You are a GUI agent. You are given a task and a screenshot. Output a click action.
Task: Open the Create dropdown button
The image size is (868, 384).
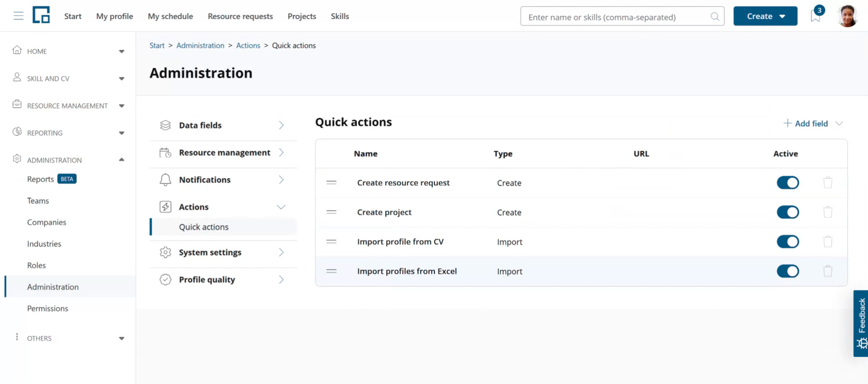click(x=765, y=16)
